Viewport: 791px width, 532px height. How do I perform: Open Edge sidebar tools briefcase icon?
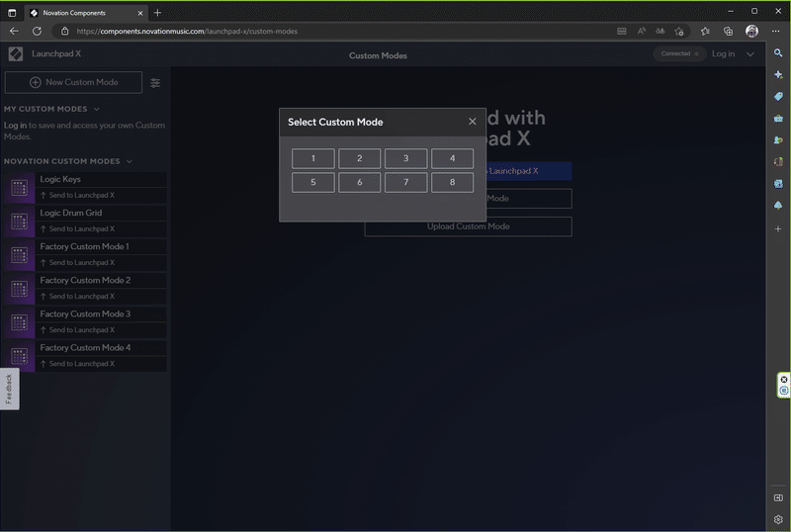pos(778,119)
